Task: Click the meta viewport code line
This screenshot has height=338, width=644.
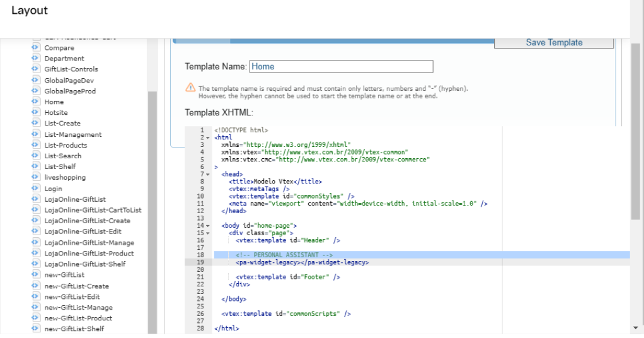Action: [x=358, y=204]
